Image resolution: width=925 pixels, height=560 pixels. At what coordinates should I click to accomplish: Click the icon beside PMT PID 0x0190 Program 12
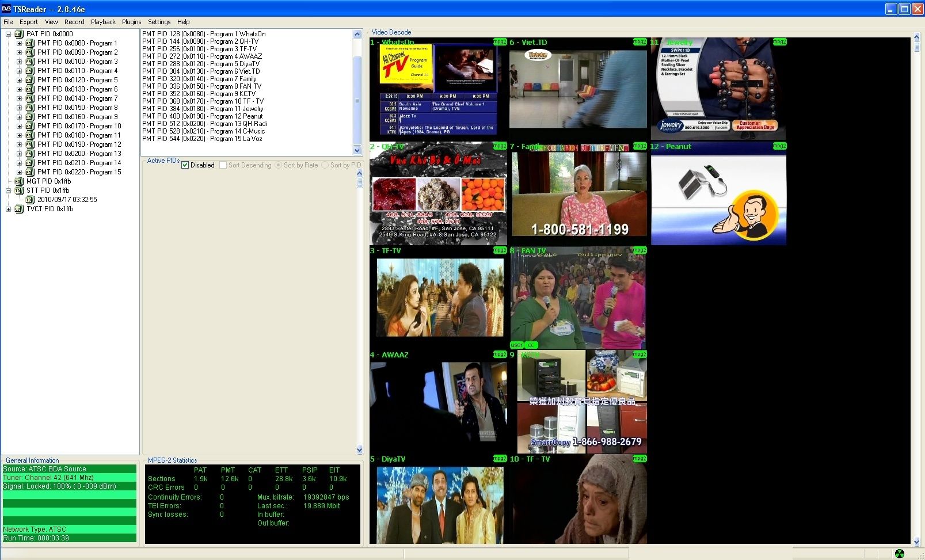click(x=30, y=144)
